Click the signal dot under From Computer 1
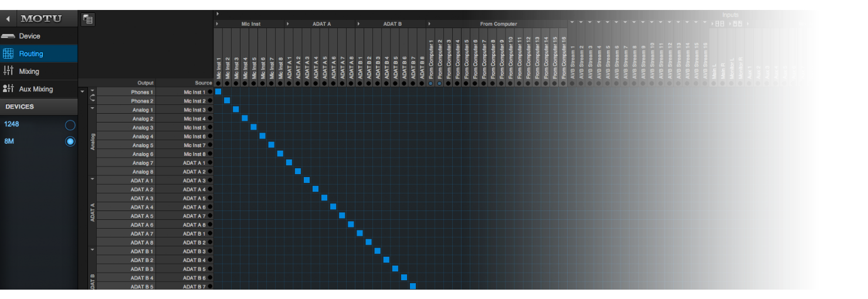The image size is (868, 299). pyautogui.click(x=430, y=84)
